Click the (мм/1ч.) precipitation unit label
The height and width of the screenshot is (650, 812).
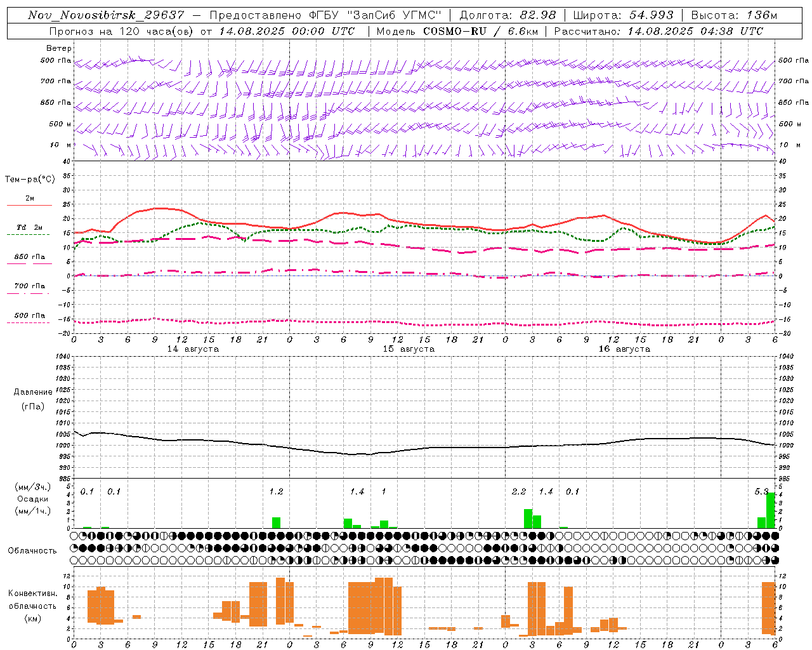pyautogui.click(x=33, y=510)
